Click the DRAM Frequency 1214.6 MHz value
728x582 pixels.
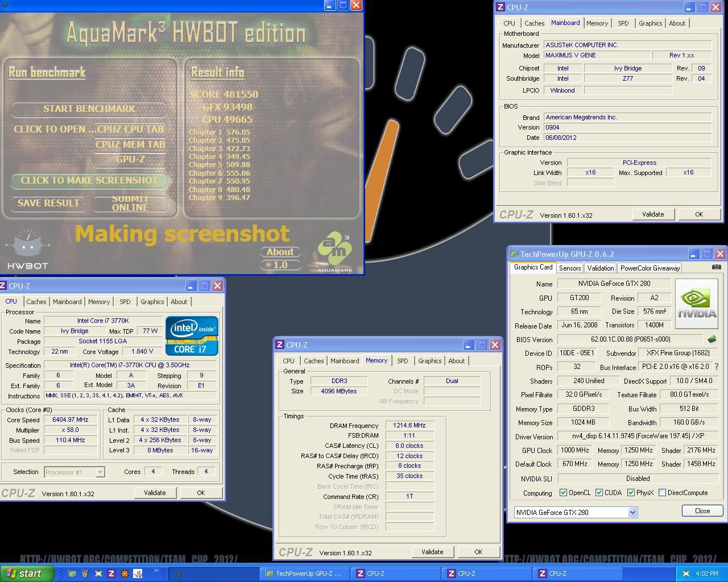[409, 425]
